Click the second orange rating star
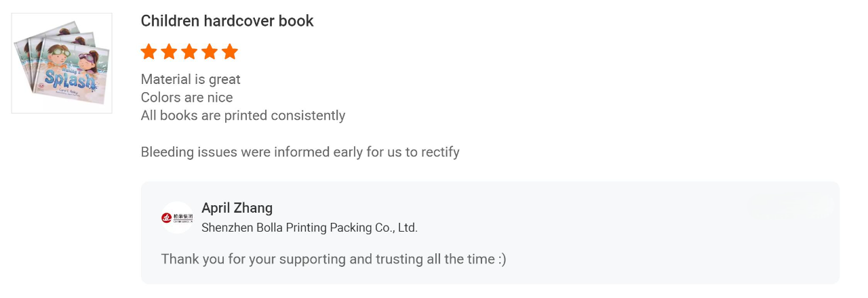This screenshot has height=298, width=868. [169, 51]
